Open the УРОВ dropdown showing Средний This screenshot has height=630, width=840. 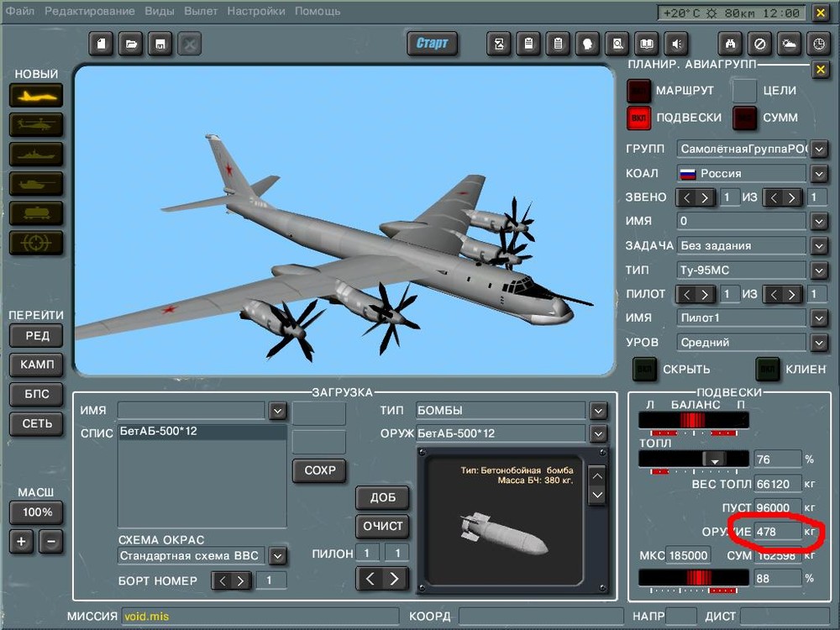(817, 342)
